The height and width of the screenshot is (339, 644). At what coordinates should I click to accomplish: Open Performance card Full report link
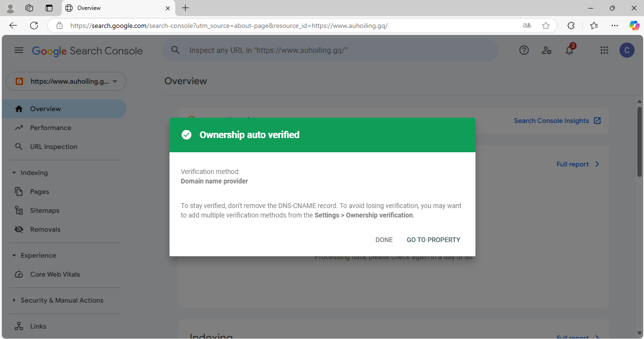pyautogui.click(x=578, y=164)
